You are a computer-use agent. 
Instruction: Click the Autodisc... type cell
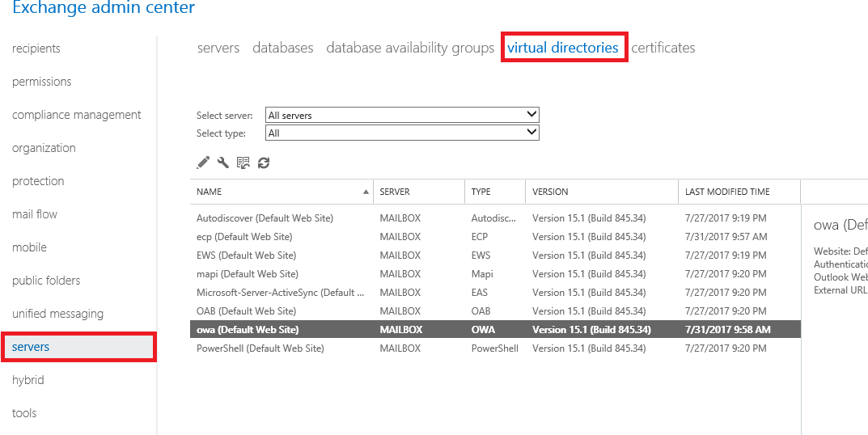pyautogui.click(x=493, y=218)
